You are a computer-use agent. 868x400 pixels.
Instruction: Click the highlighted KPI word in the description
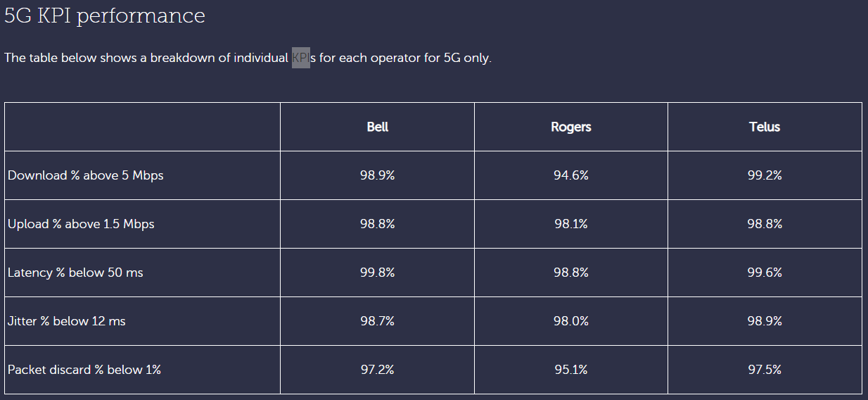click(x=300, y=58)
